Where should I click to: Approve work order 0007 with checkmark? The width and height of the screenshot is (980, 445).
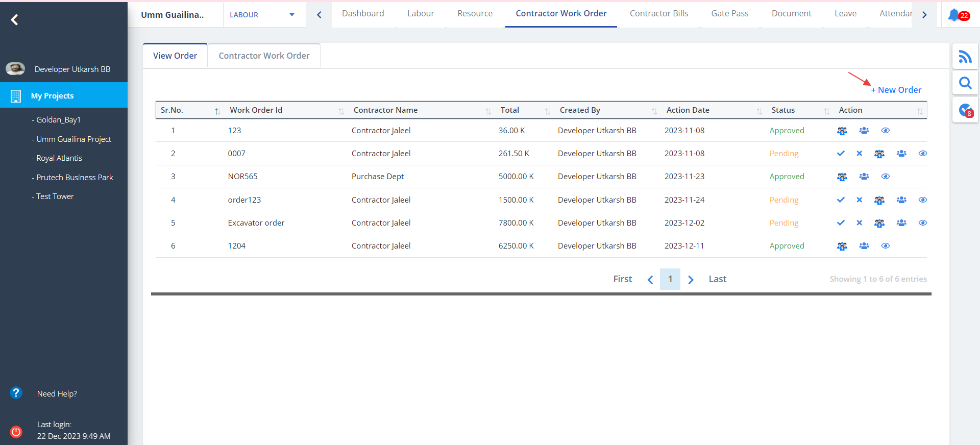point(841,154)
